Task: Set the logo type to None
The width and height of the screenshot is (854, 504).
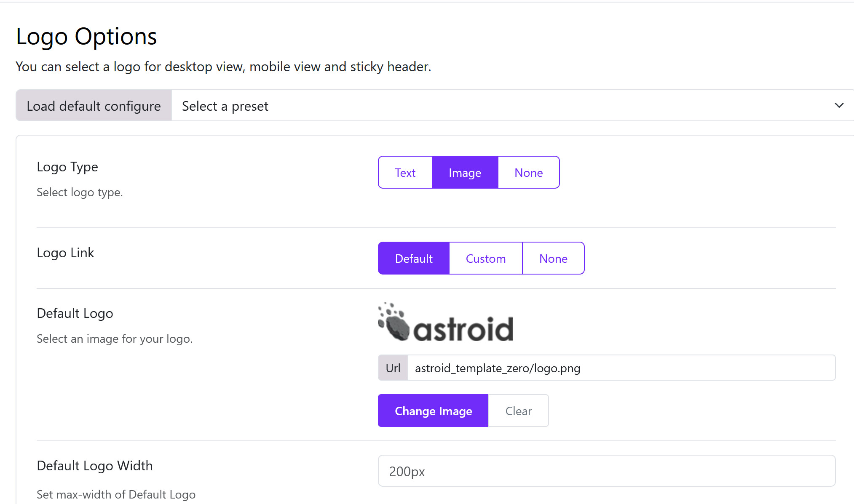Action: click(x=528, y=172)
